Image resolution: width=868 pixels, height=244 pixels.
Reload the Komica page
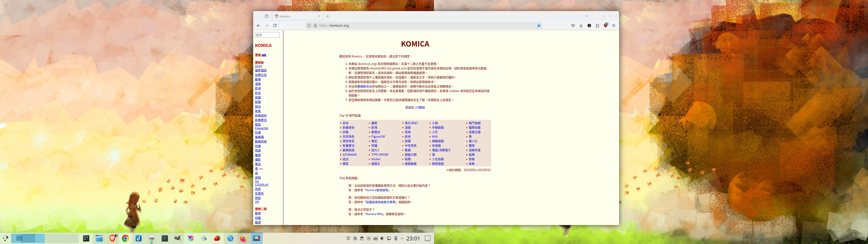275,26
